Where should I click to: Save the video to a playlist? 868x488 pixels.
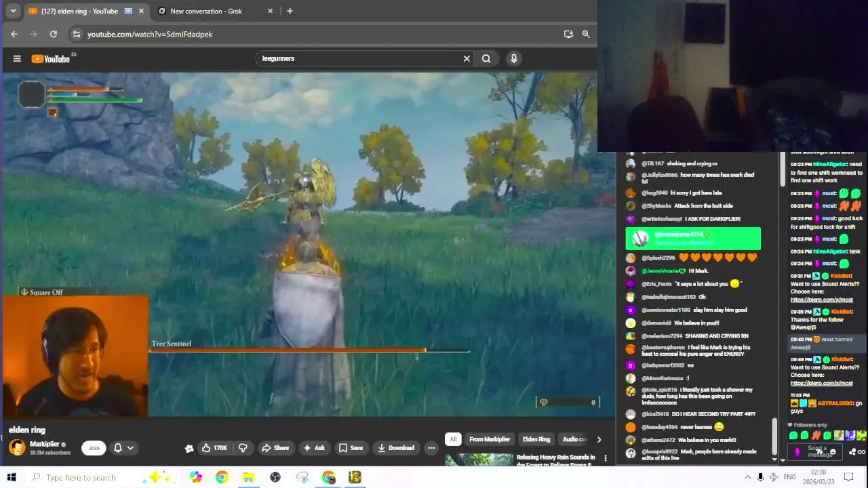tap(351, 447)
